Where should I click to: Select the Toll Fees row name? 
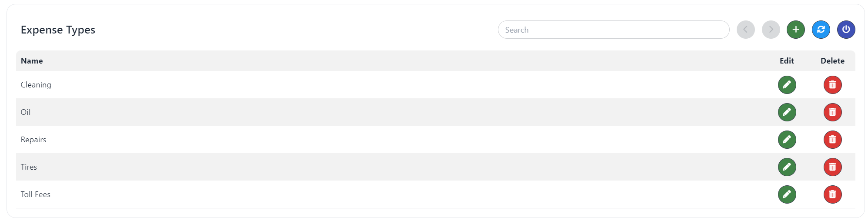coord(36,194)
